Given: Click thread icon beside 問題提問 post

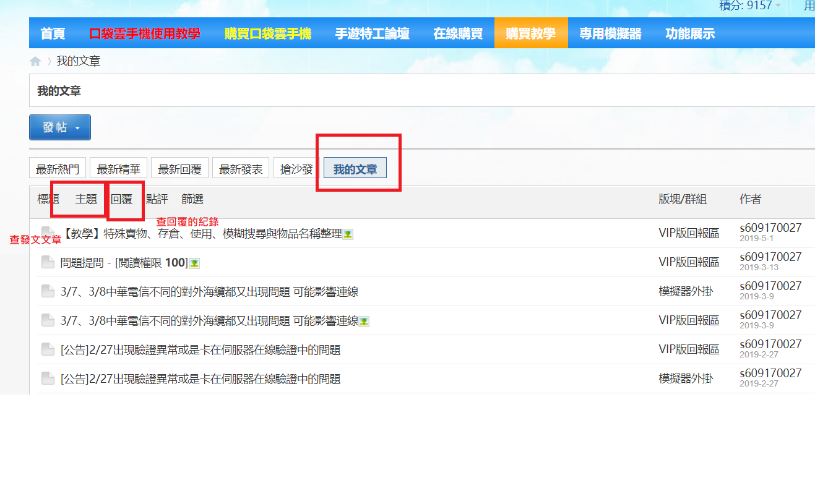Looking at the screenshot, I should (x=48, y=263).
